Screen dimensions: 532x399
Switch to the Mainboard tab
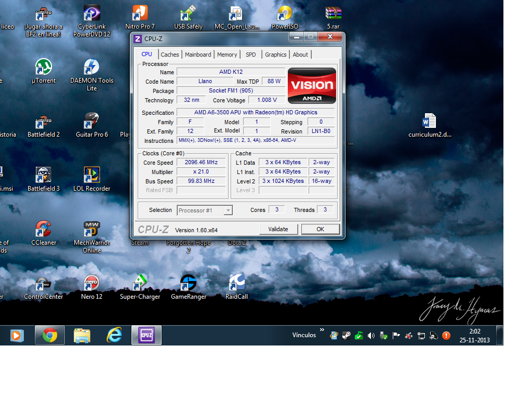198,55
